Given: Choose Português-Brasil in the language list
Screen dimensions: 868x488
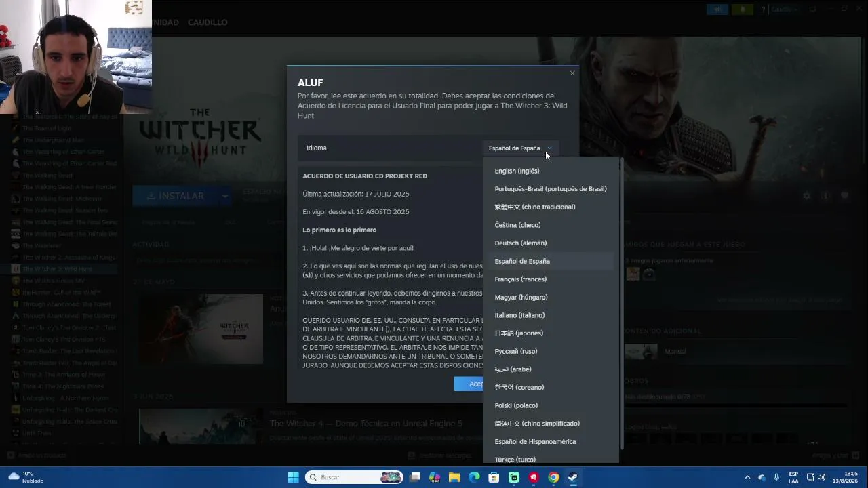Looking at the screenshot, I should [551, 189].
